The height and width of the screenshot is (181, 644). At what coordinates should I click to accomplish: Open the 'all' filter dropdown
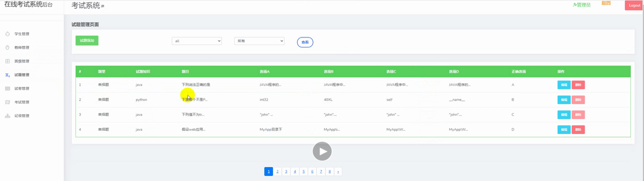tap(197, 41)
